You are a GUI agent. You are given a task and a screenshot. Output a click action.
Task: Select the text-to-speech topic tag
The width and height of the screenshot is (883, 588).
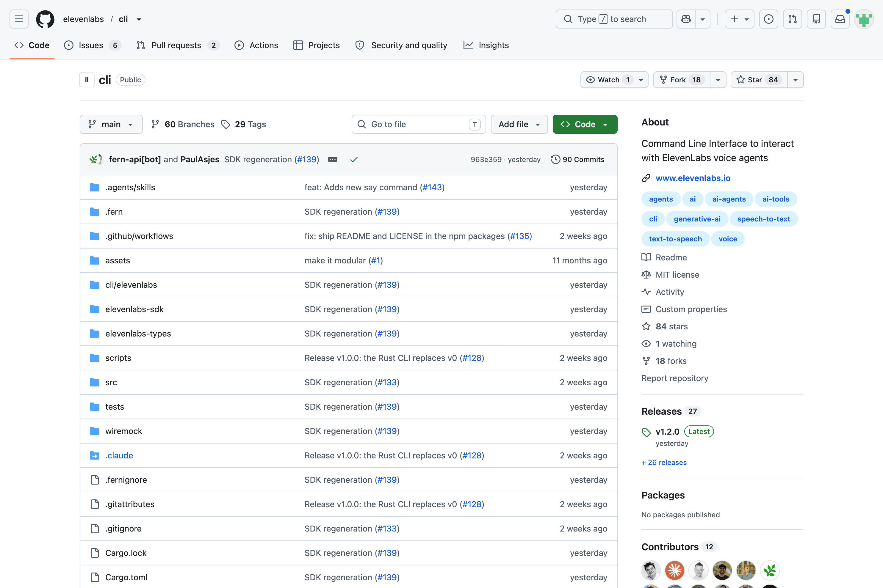675,239
